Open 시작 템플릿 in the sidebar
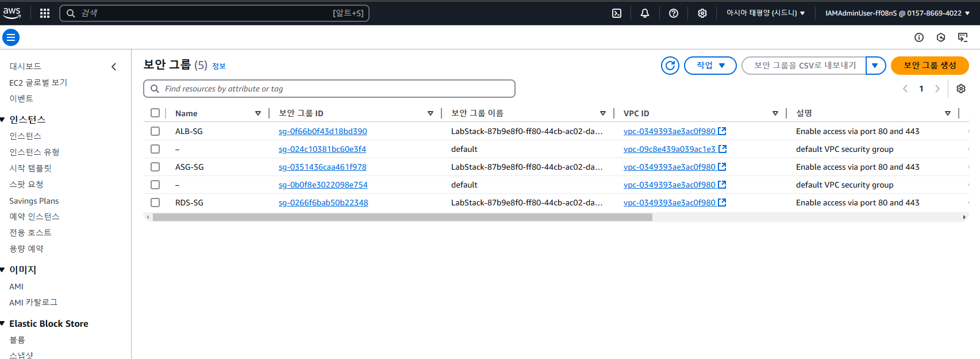 tap(30, 168)
